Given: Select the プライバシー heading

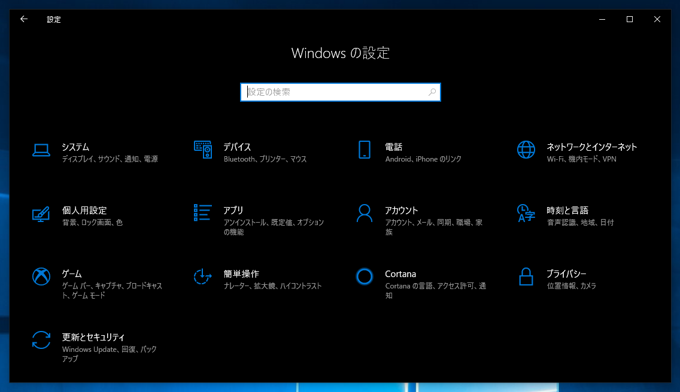Looking at the screenshot, I should tap(566, 274).
